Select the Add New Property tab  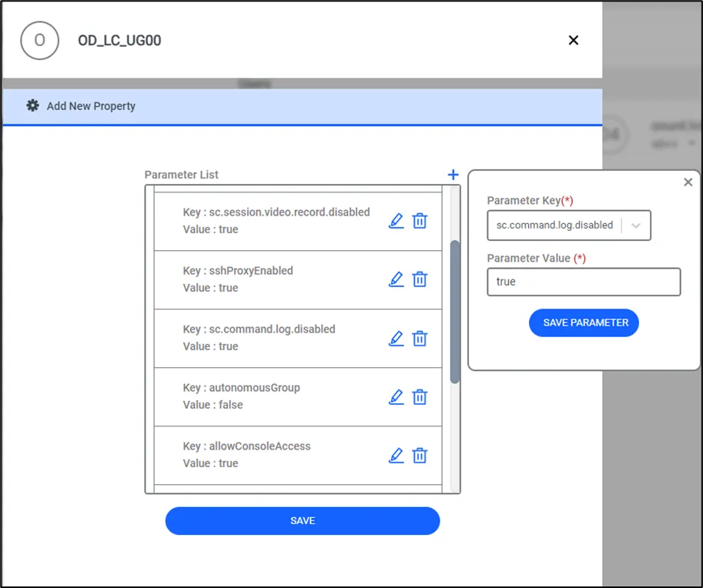pos(302,107)
